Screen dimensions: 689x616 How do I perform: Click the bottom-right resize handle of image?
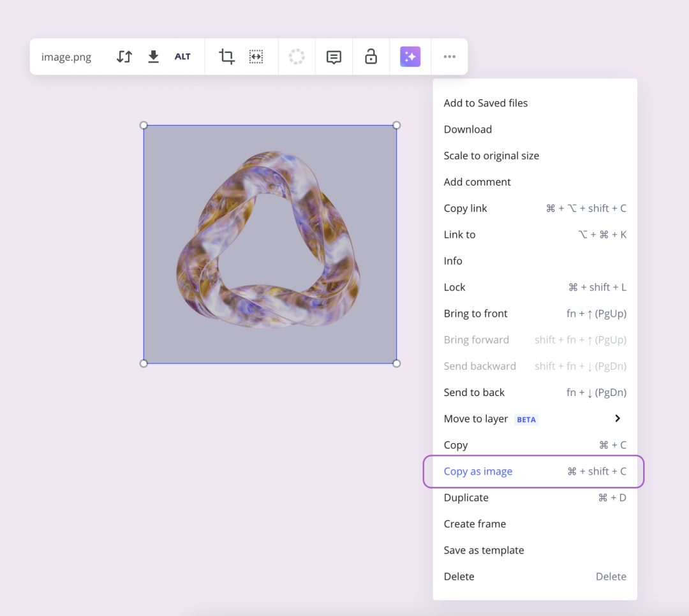(396, 363)
